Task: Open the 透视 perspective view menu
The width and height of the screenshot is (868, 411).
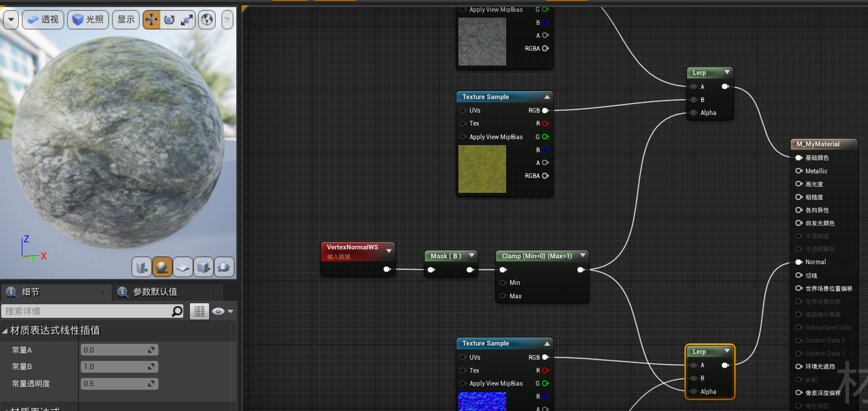Action: tap(43, 19)
